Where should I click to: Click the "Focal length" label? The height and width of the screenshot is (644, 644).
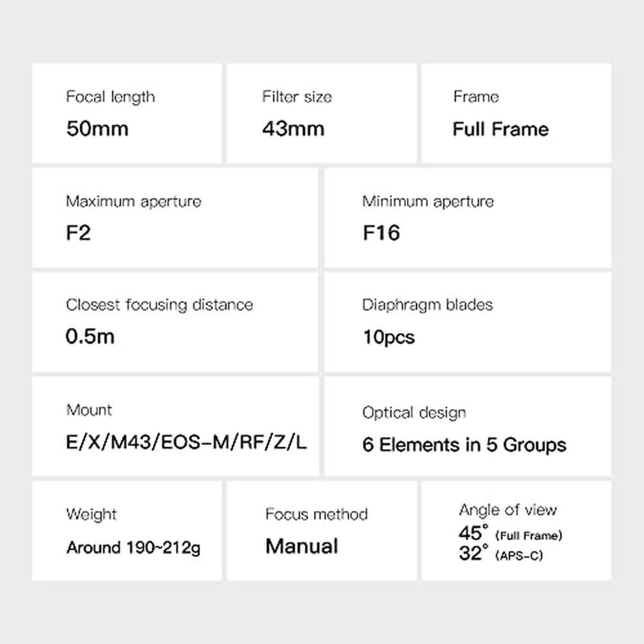110,97
